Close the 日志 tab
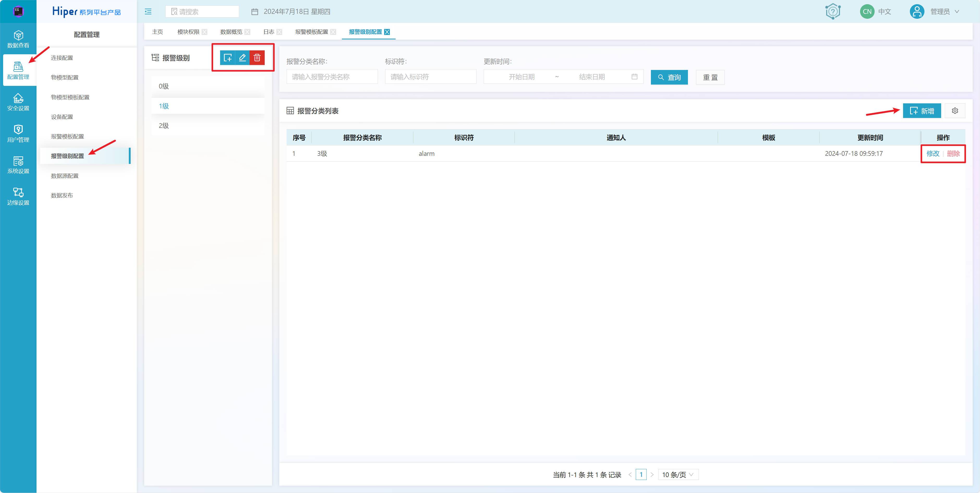Viewport: 980px width, 493px height. point(279,32)
